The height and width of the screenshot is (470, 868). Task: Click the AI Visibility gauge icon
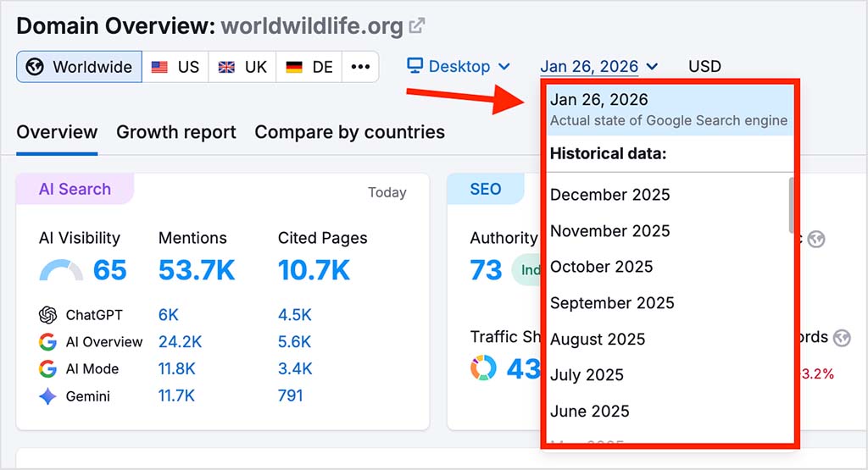pyautogui.click(x=61, y=270)
